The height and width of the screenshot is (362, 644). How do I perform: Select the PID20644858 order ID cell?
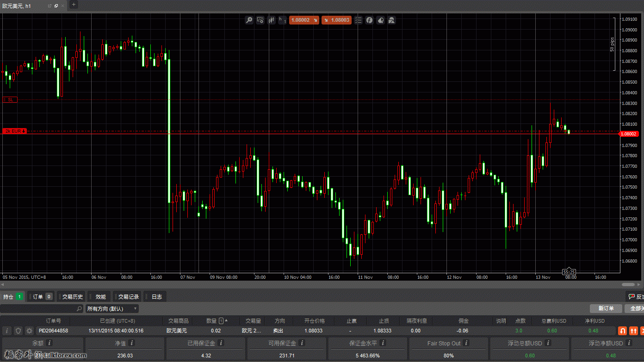click(53, 331)
